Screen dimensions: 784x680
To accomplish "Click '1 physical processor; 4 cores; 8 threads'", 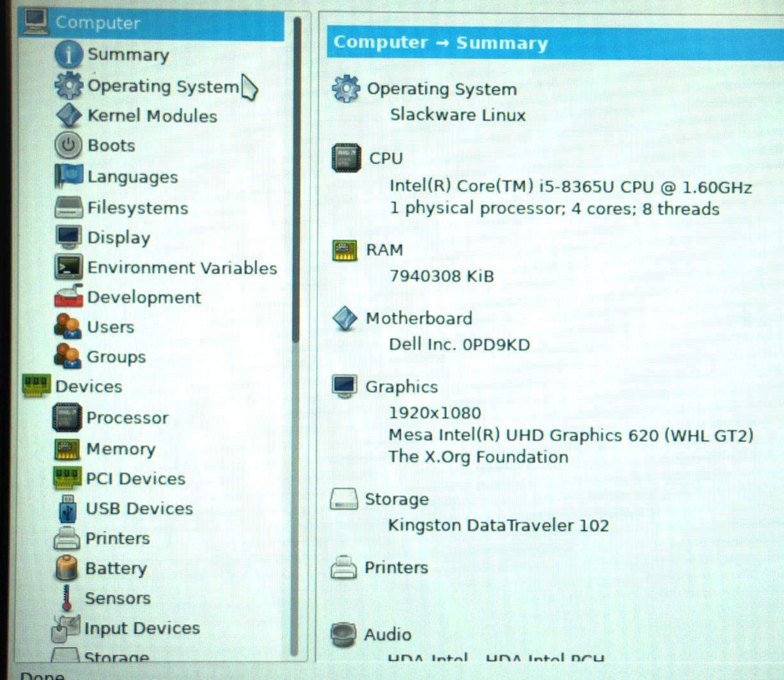I will click(x=554, y=209).
